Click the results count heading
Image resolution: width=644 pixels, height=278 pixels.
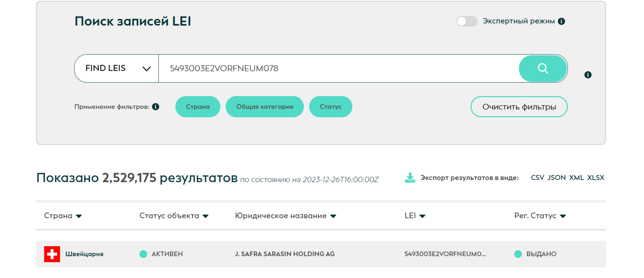coord(137,178)
